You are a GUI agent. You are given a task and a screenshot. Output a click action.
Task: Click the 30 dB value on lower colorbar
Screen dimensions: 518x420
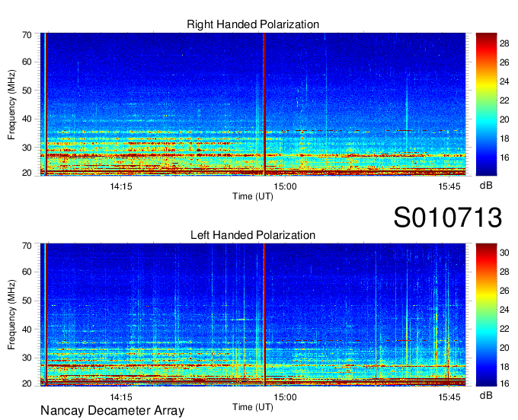pyautogui.click(x=504, y=253)
